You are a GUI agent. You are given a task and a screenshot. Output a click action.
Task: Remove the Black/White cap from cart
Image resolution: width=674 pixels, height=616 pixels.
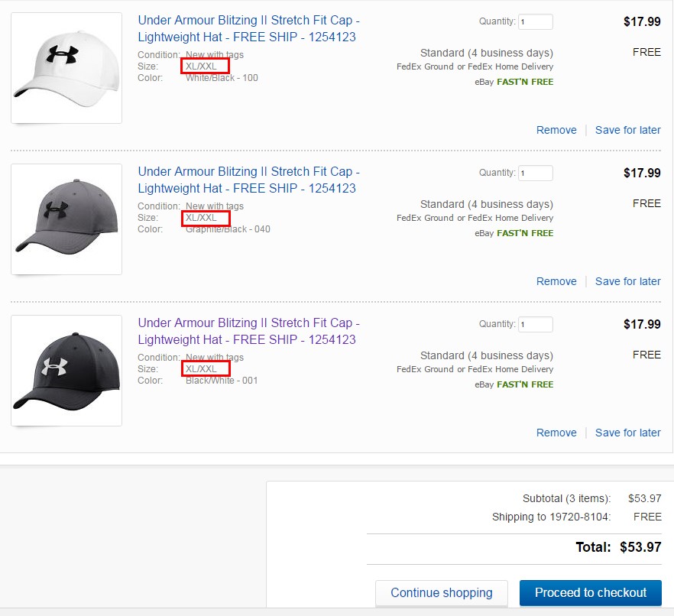556,433
